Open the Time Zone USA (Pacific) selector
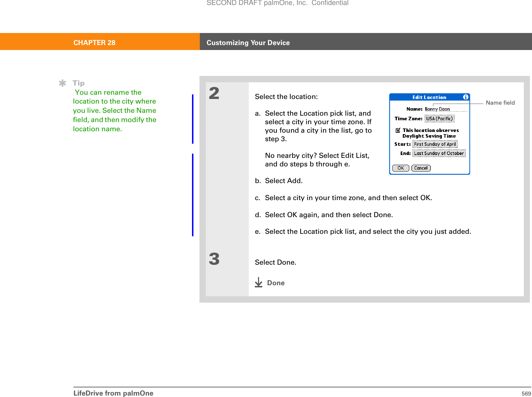Image resolution: width=532 pixels, height=397 pixels. [x=439, y=119]
